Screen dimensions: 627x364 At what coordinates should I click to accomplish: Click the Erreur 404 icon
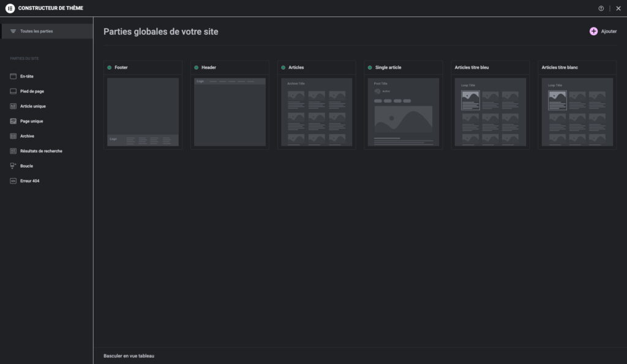pos(13,181)
